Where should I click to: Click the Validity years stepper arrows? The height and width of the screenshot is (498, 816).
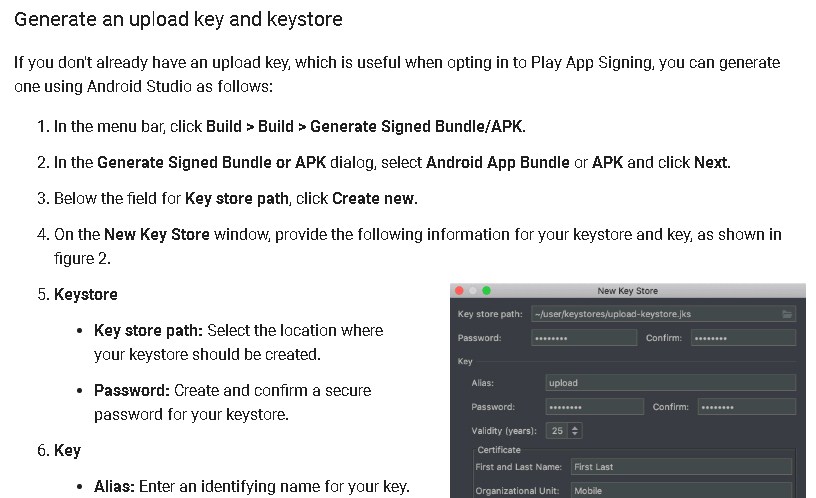tap(575, 430)
